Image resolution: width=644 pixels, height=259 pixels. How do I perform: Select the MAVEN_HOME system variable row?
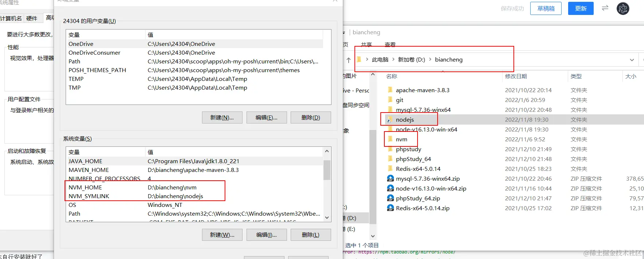(195, 170)
